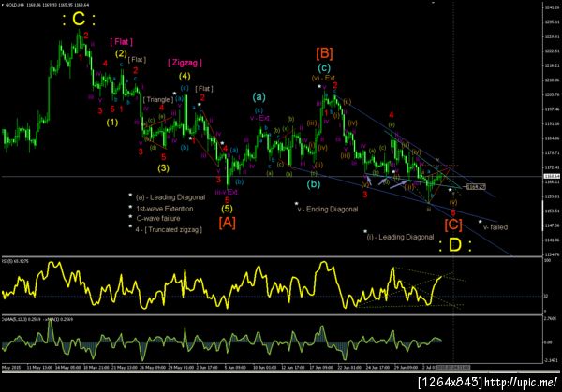Click the large cyan '(c)' label under [B]
The width and height of the screenshot is (562, 392).
(x=324, y=67)
